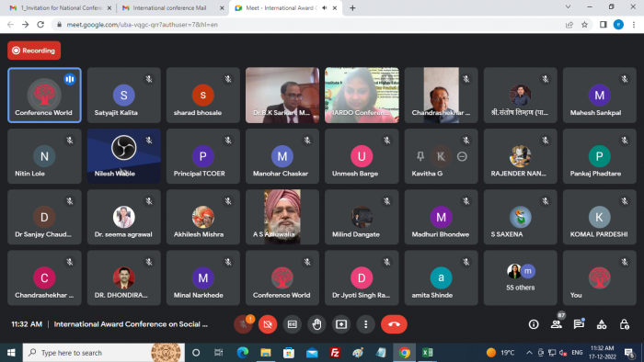The height and width of the screenshot is (362, 644).
Task: Toggle the camera off button
Action: [x=268, y=324]
